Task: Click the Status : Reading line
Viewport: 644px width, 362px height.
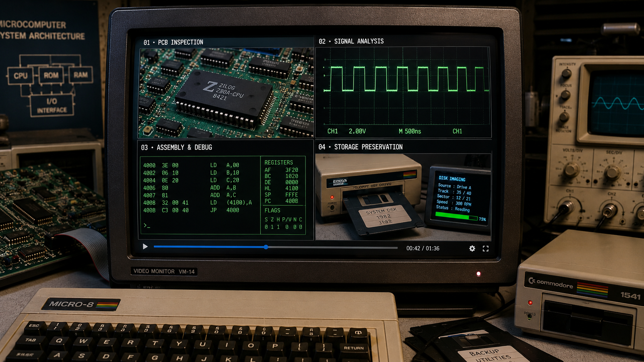Action: click(x=453, y=209)
